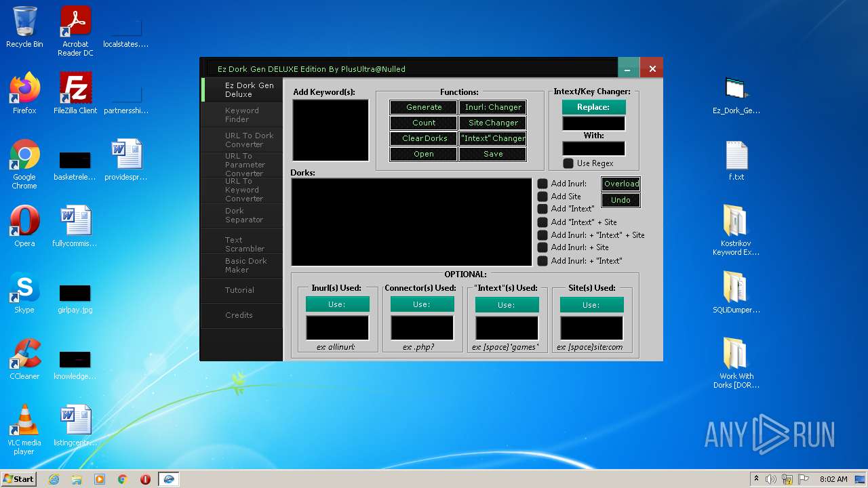Screen dimensions: 868x488
Task: Switch to Keyword Finder tab
Action: [x=242, y=115]
